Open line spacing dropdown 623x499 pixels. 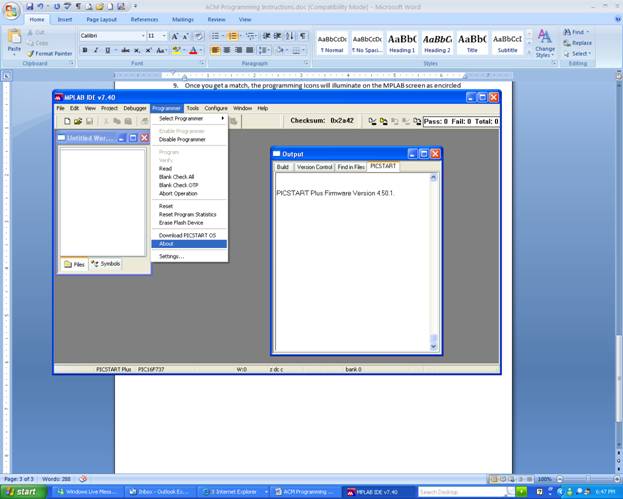(x=264, y=50)
